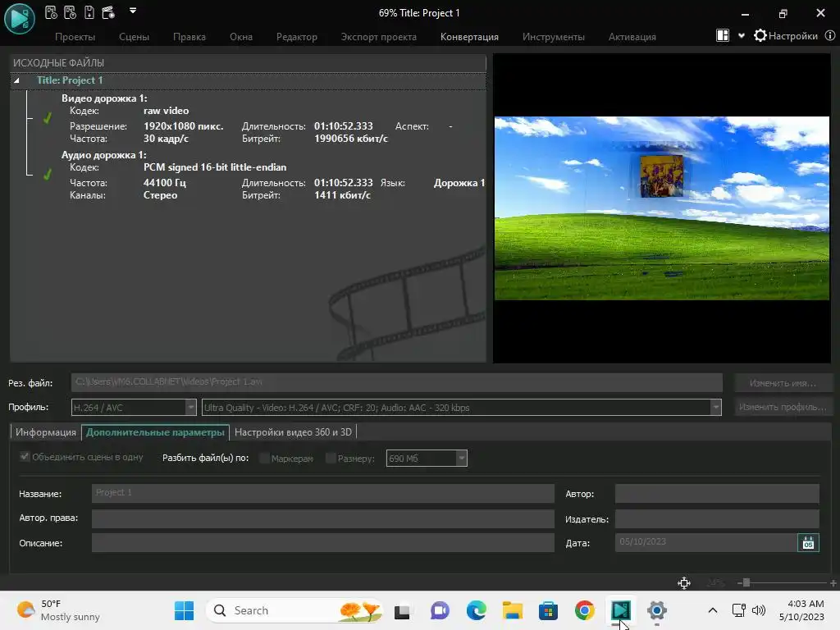
Task: Switch to the Информация tab
Action: (x=46, y=432)
